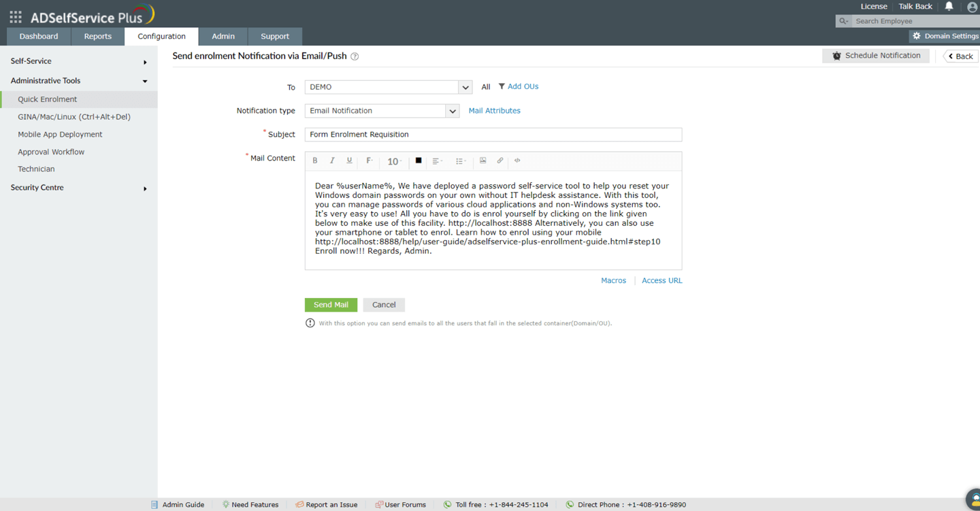Open the font size 10 dropdown
Image resolution: width=980 pixels, height=511 pixels.
[394, 161]
